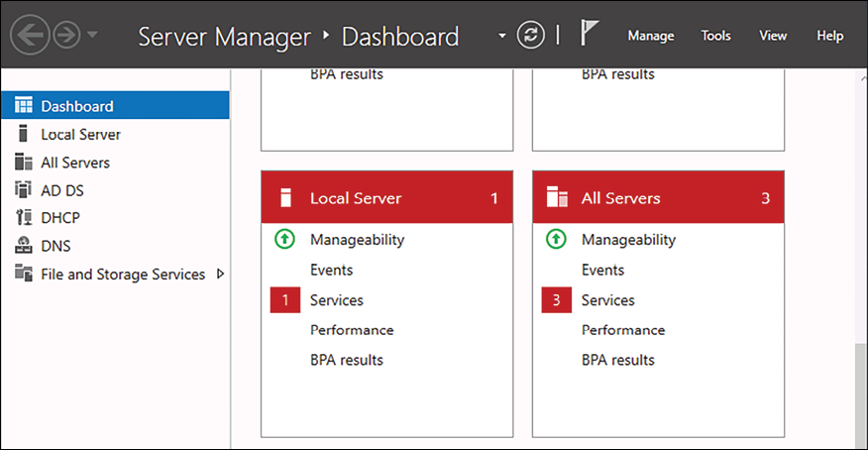Expand File and Storage Services arrow

click(x=220, y=274)
